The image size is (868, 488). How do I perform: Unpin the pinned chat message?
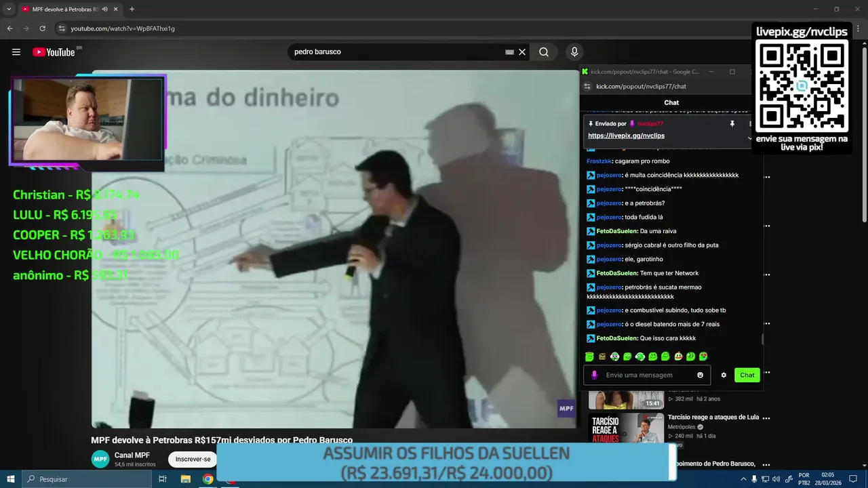click(732, 124)
